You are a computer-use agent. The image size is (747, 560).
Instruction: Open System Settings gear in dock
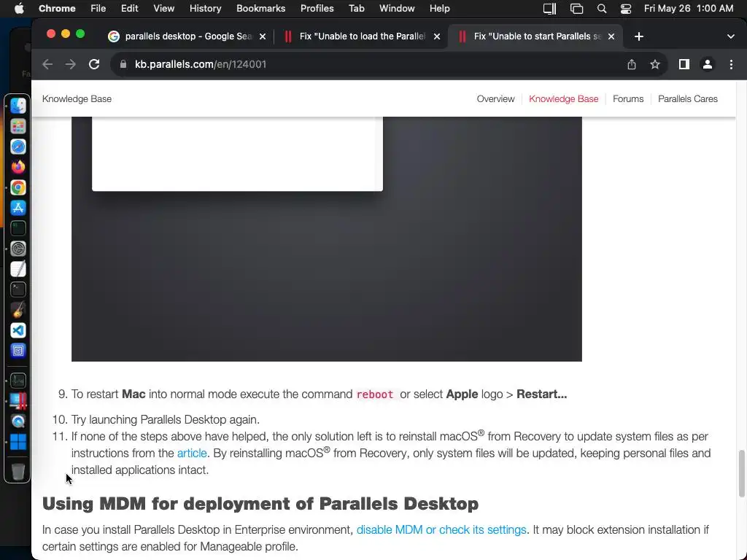click(18, 249)
